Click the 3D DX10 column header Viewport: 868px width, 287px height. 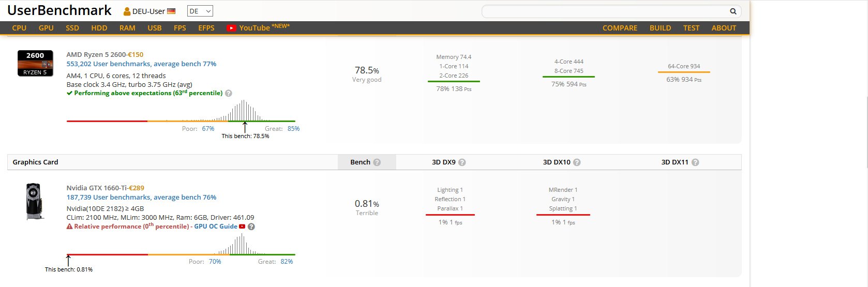(x=557, y=162)
